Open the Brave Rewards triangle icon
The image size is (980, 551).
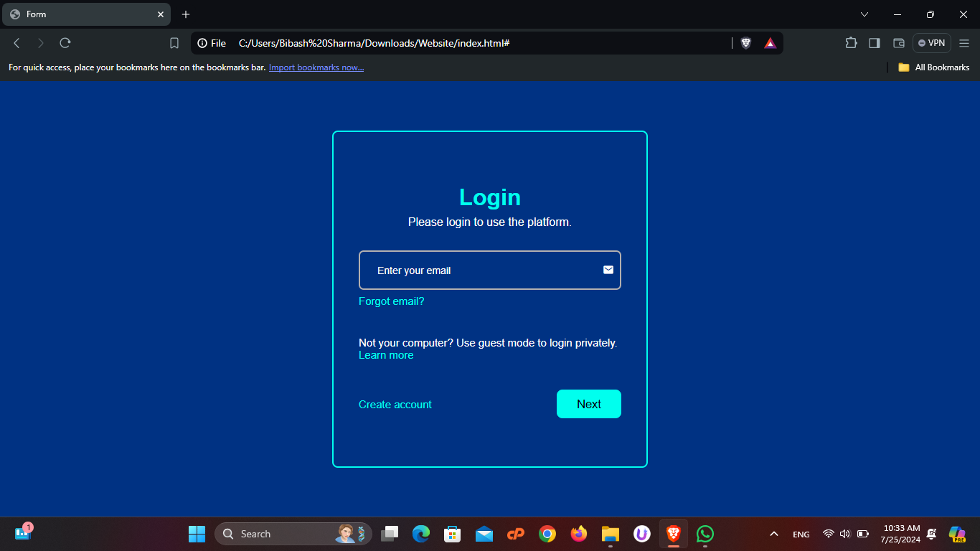tap(770, 43)
